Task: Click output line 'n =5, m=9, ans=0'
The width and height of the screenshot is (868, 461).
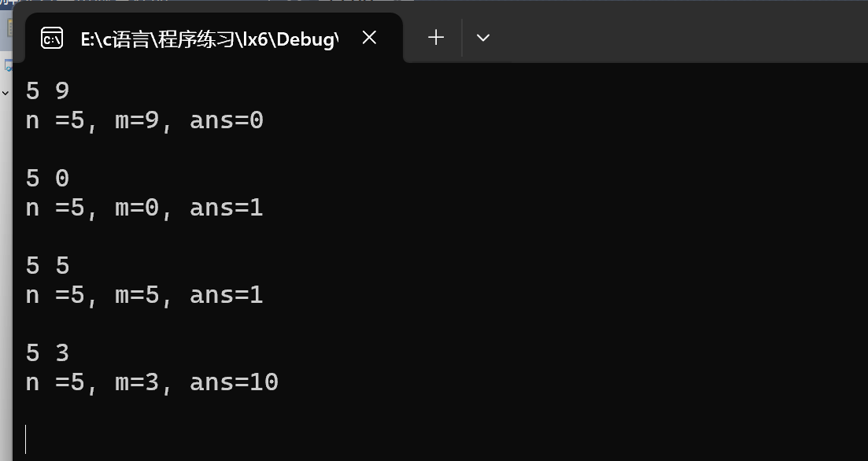Action: [x=144, y=120]
